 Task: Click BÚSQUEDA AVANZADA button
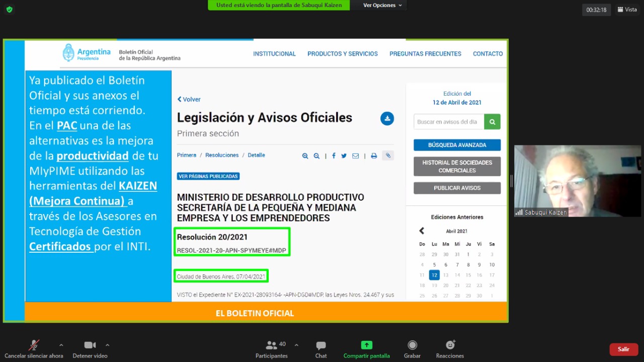click(x=457, y=145)
